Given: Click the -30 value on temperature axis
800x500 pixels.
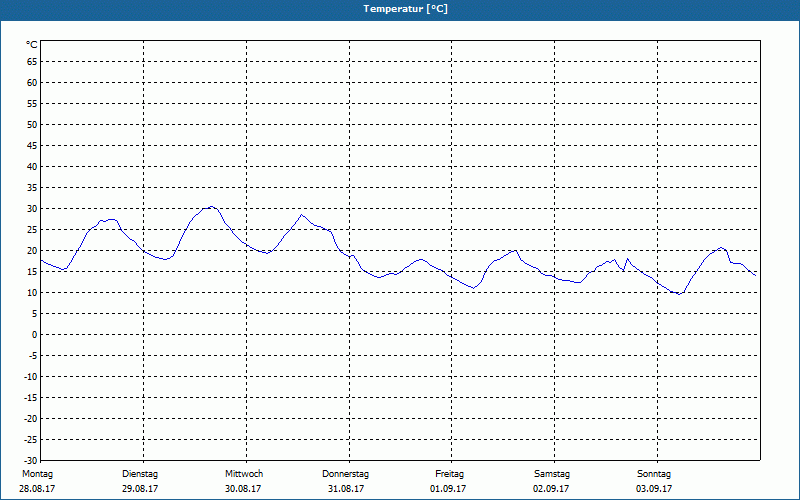Looking at the screenshot, I should click(x=31, y=461).
